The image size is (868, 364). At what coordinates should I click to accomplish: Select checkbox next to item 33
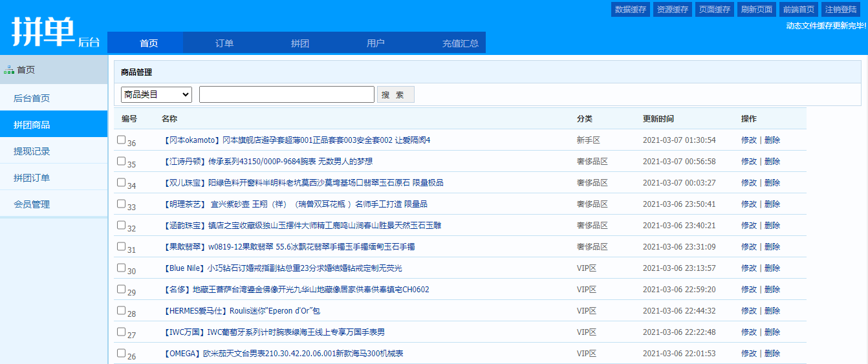(x=121, y=204)
